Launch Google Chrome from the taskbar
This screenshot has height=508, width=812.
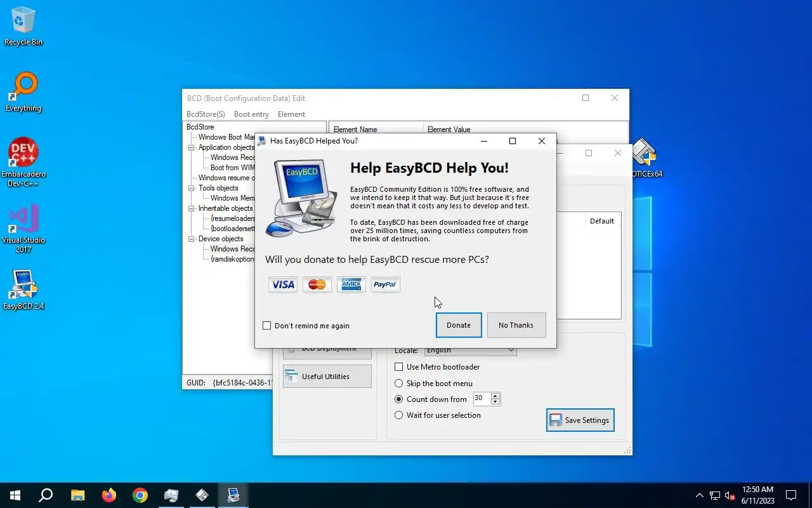140,495
